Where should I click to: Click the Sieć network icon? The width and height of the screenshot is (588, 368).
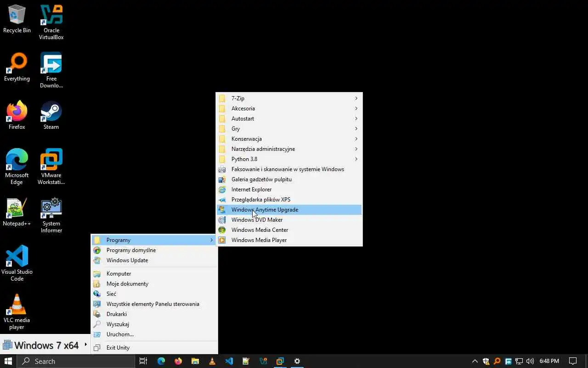(x=97, y=294)
